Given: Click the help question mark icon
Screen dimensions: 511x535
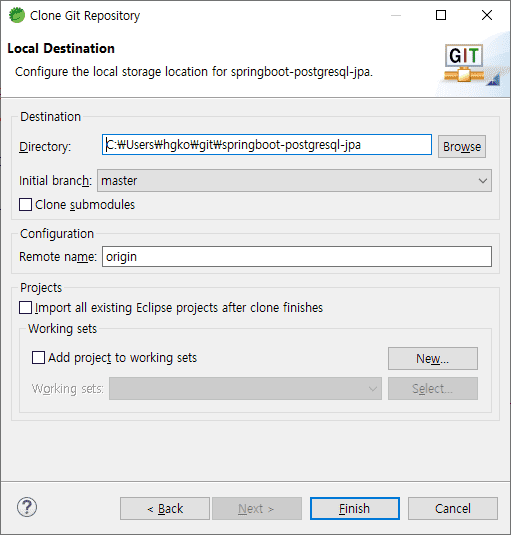Looking at the screenshot, I should (x=27, y=507).
